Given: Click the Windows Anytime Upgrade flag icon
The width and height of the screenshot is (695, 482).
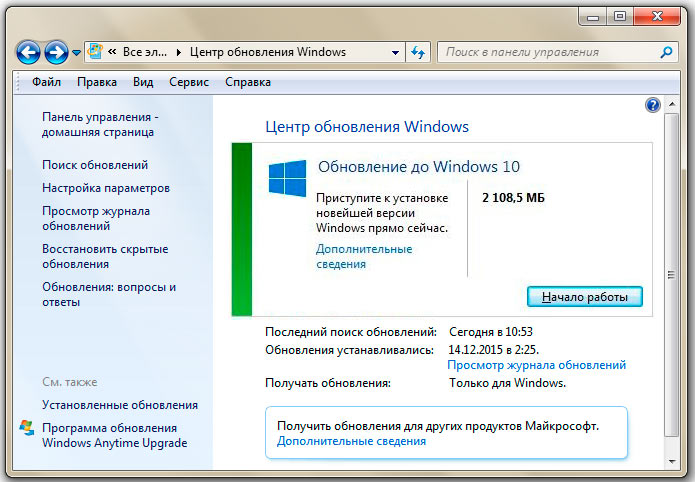Looking at the screenshot, I should click(26, 428).
